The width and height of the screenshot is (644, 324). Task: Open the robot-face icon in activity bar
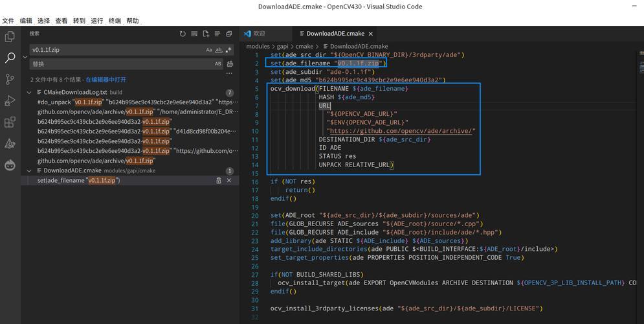(10, 165)
